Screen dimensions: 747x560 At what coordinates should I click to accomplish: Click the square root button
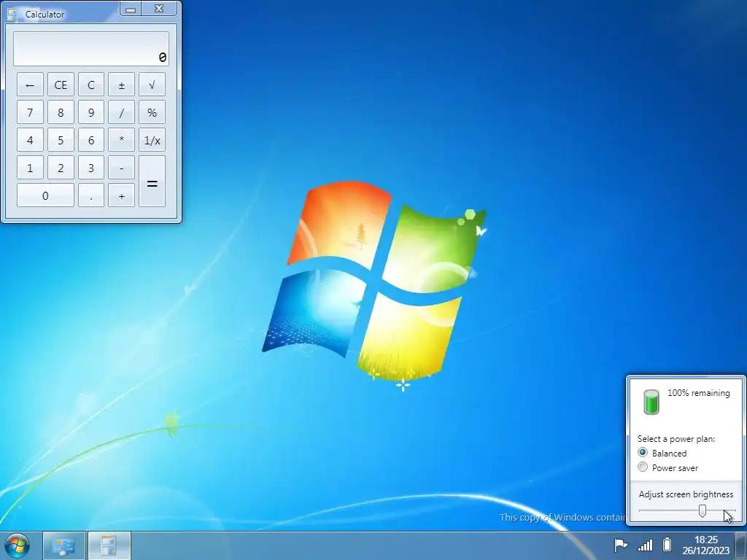152,85
